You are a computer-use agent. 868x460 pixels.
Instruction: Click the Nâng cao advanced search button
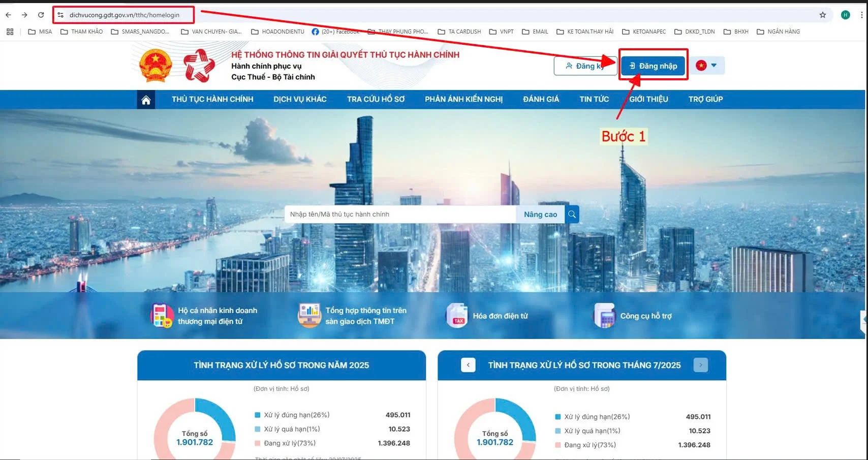point(540,214)
